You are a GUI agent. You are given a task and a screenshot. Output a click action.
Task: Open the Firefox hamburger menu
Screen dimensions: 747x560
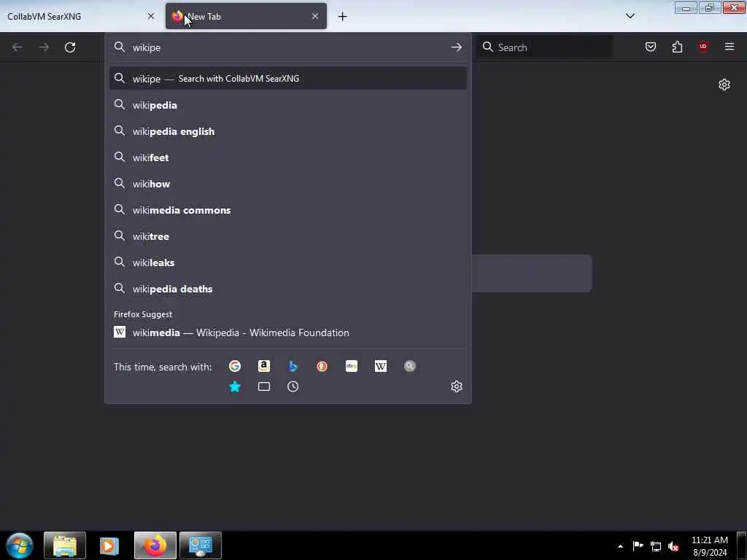[x=729, y=47]
